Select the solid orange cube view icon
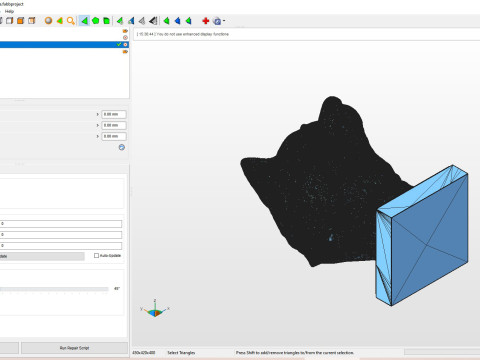The width and height of the screenshot is (480, 360). (x=21, y=21)
